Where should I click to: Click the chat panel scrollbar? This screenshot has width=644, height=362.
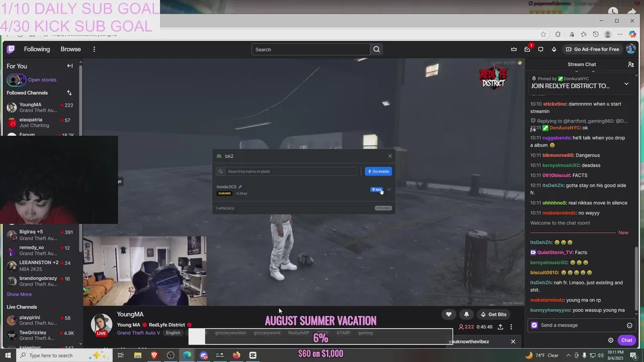click(637, 278)
